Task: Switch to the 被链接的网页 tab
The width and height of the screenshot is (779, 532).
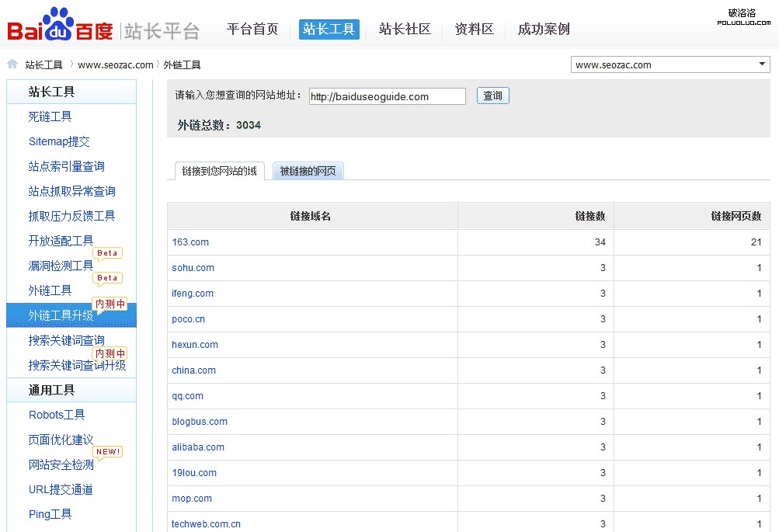Action: point(308,171)
